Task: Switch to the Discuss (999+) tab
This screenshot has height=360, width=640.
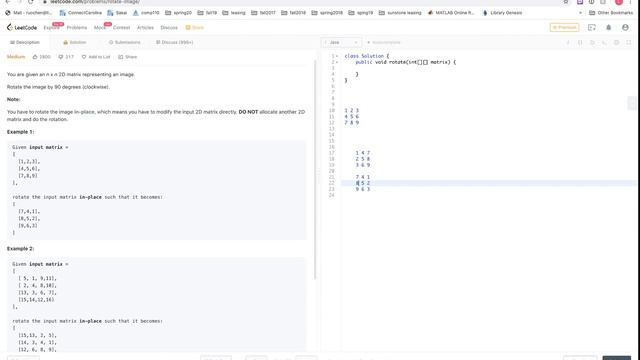Action: (174, 42)
